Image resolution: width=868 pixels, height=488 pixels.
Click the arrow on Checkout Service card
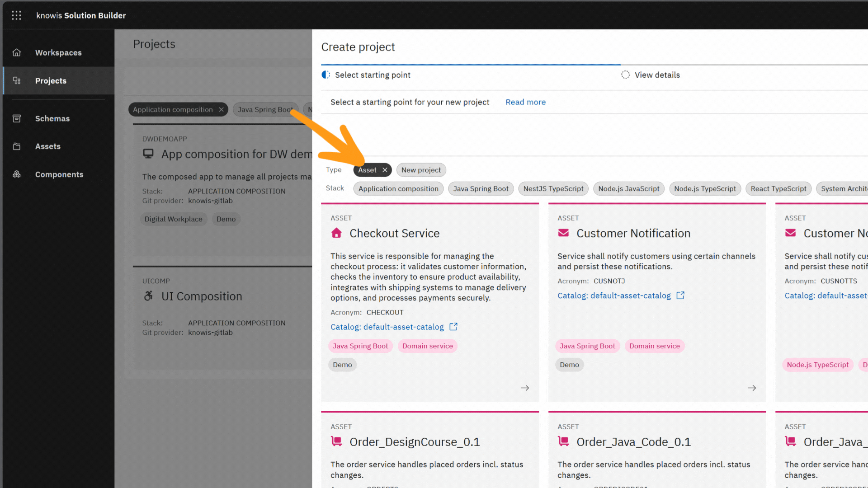(x=524, y=388)
